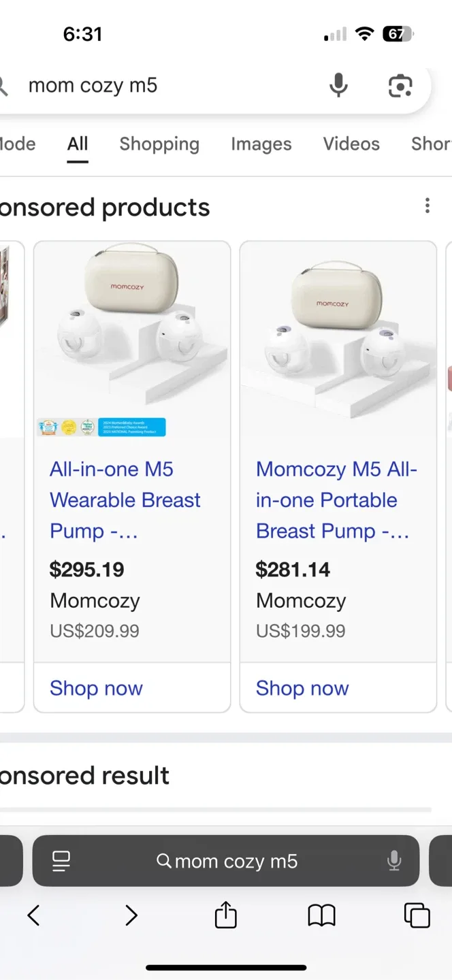
Task: Tap the voice search microphone icon
Action: [338, 85]
